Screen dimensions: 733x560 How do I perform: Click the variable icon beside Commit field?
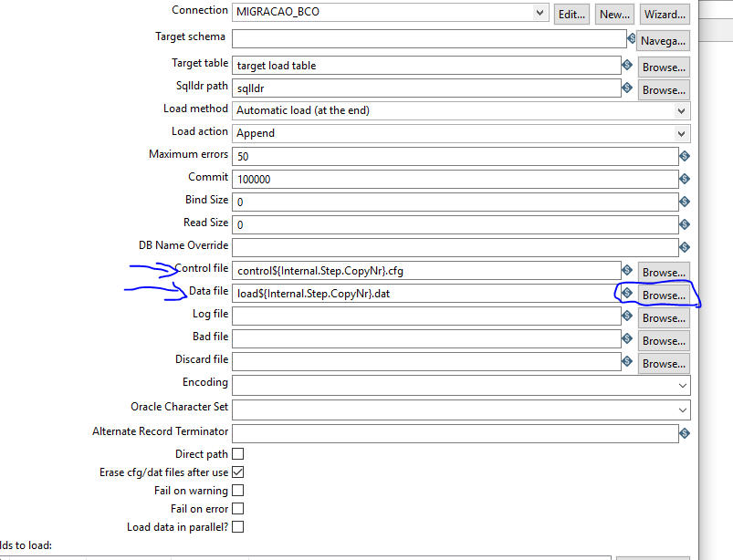pos(683,179)
